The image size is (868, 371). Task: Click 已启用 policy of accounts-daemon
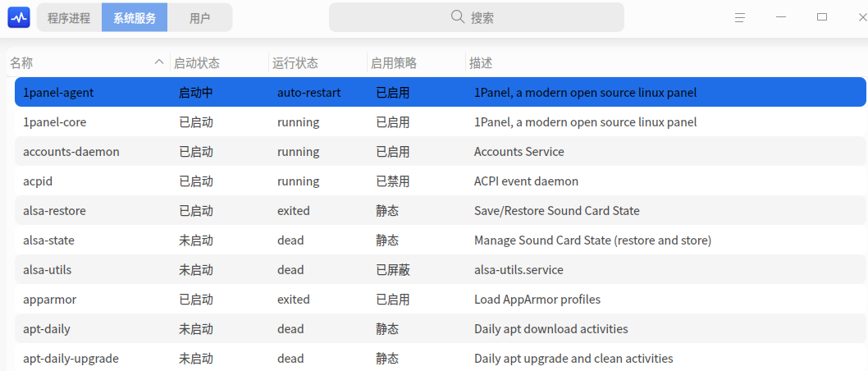[x=392, y=151]
